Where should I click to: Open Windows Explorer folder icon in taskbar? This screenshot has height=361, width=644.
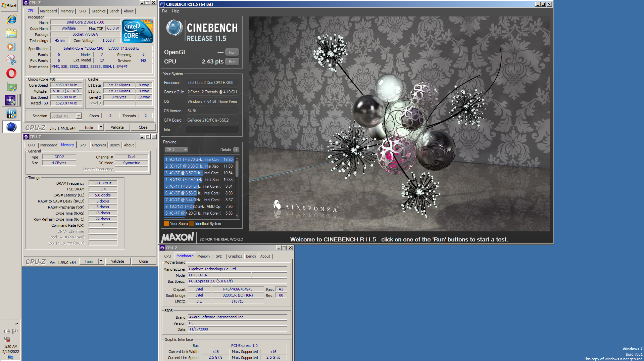(x=11, y=33)
